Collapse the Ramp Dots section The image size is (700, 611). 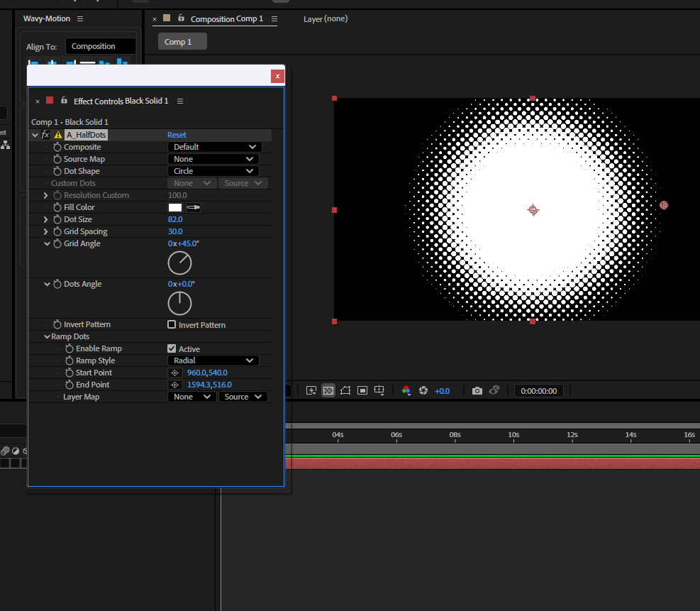pos(47,336)
